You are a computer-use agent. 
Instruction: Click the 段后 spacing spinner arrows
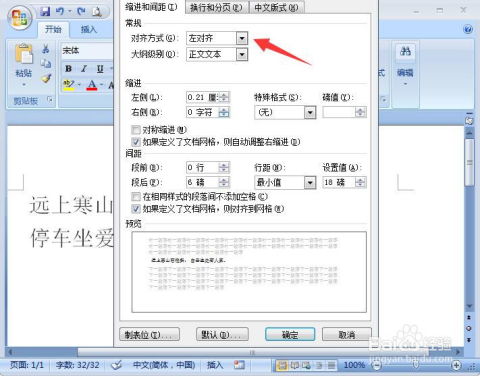pyautogui.click(x=224, y=182)
